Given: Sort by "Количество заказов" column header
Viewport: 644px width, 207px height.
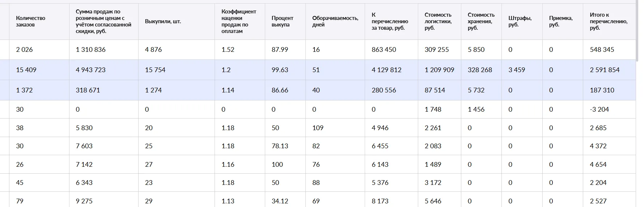Looking at the screenshot, I should [x=31, y=21].
